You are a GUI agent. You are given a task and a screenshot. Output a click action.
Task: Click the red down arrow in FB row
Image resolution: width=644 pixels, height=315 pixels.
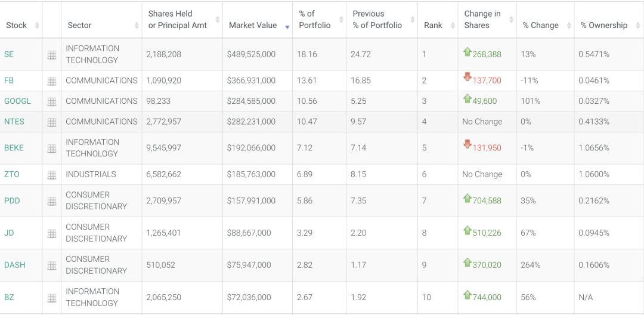[467, 78]
